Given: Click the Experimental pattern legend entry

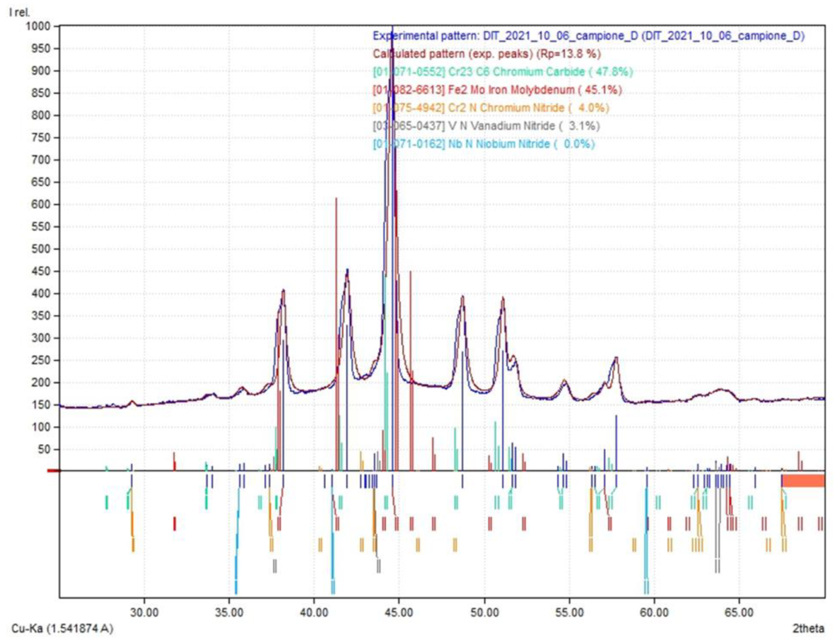Looking at the screenshot, I should [588, 36].
